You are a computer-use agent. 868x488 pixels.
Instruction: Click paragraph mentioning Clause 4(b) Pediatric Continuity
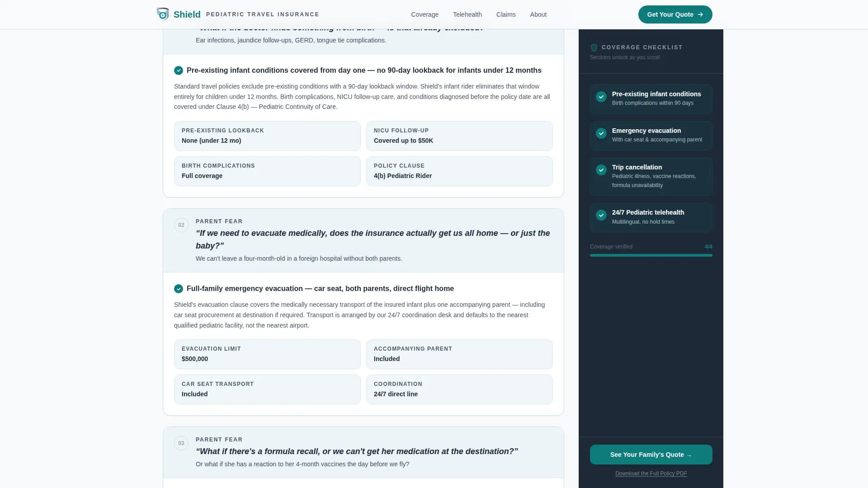tap(362, 97)
